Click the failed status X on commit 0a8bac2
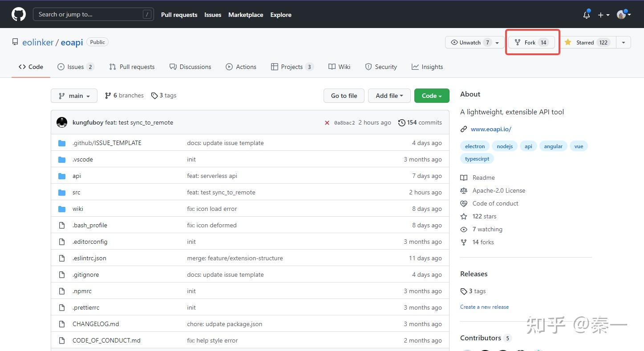The height and width of the screenshot is (351, 644). coord(327,122)
